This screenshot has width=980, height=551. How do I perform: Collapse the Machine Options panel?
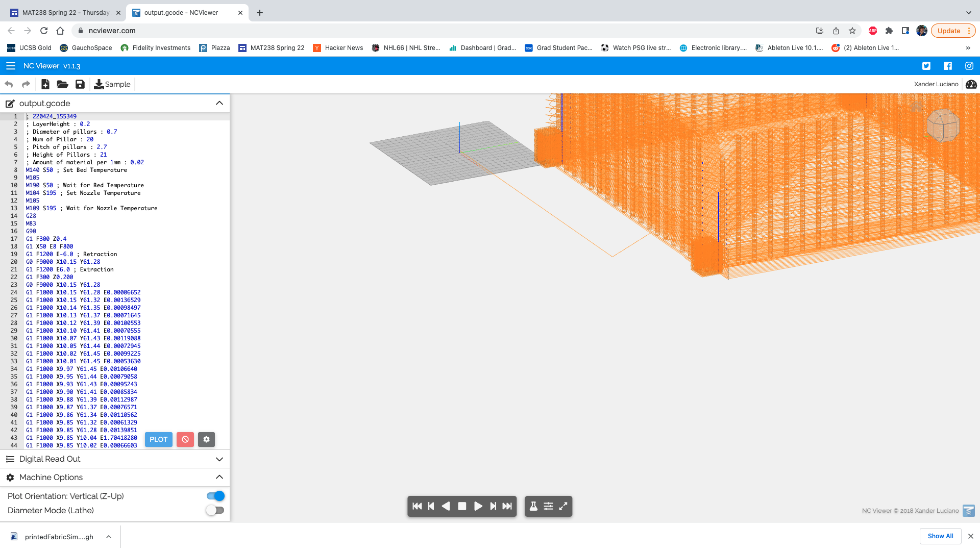219,477
